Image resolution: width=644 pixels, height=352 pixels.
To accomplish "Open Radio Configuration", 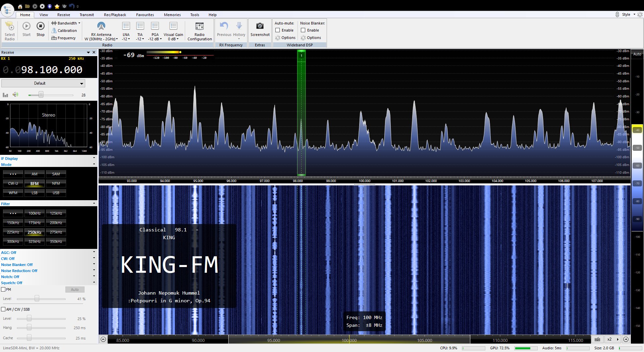I will point(200,31).
